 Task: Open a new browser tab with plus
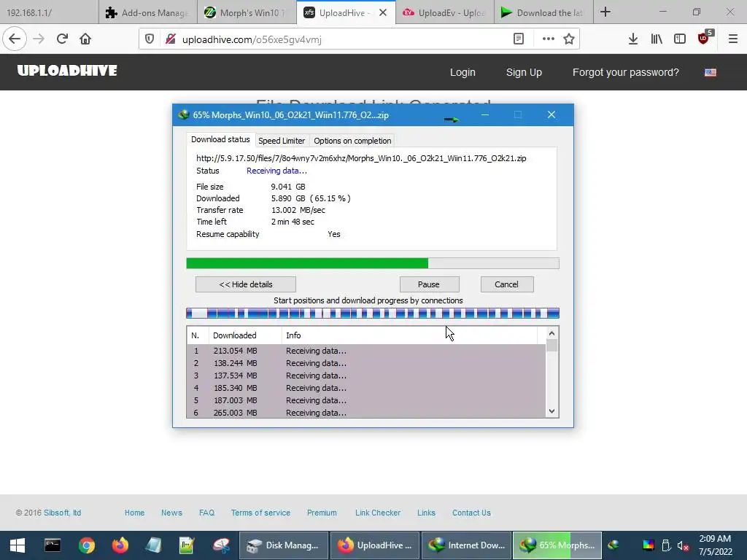click(x=605, y=12)
